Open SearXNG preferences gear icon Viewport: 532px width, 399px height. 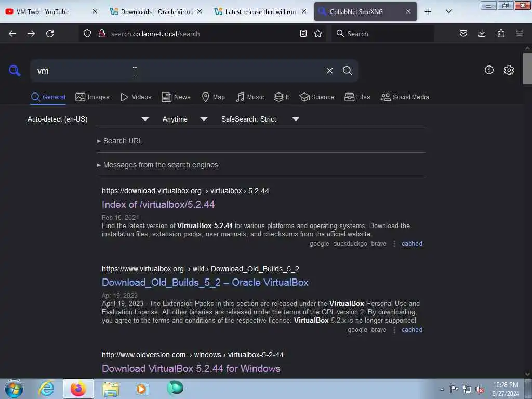click(x=509, y=70)
